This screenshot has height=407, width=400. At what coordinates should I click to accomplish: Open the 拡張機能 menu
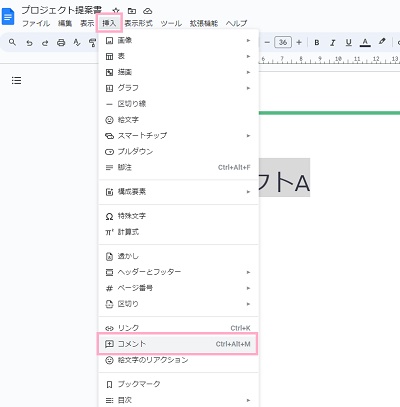click(x=204, y=23)
